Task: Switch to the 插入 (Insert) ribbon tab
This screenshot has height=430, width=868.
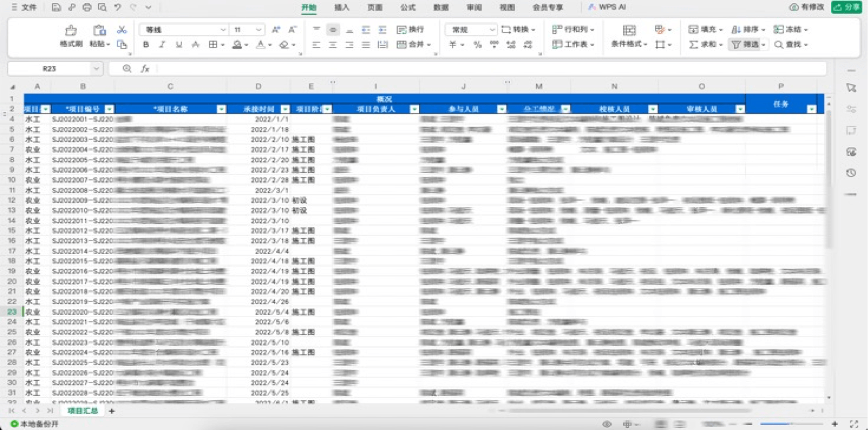Action: [x=342, y=7]
